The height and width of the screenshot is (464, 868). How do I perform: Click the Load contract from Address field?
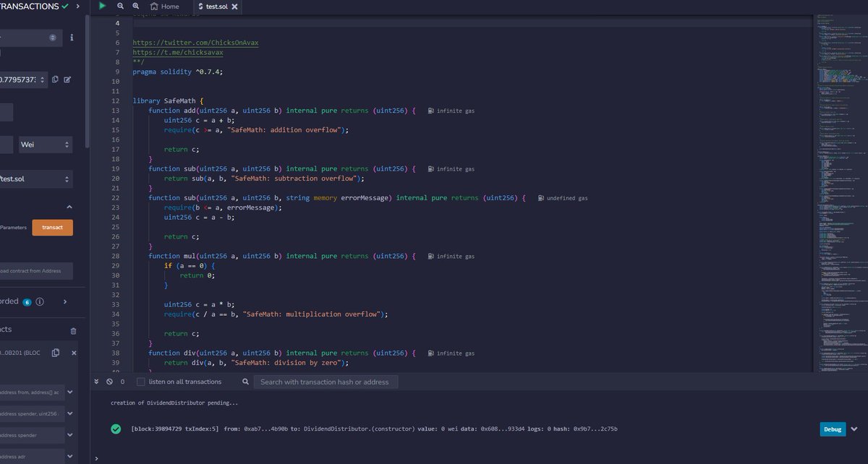coord(36,271)
